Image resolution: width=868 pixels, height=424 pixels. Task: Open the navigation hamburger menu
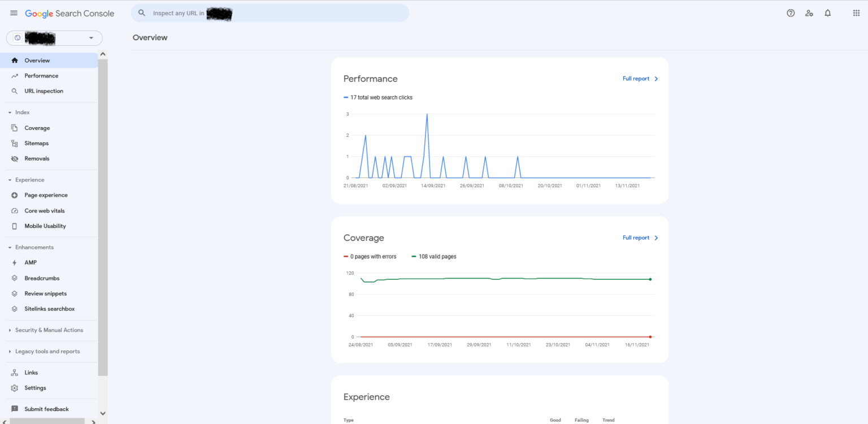[14, 12]
